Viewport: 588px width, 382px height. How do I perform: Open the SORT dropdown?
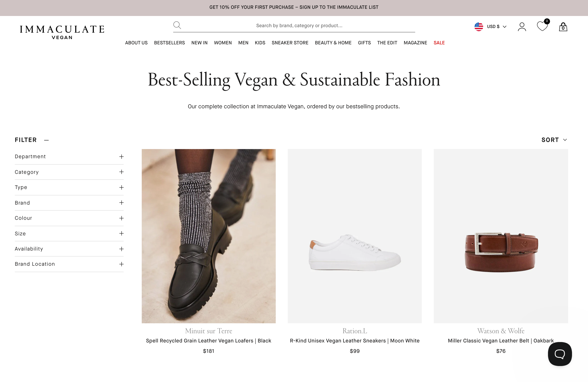point(554,140)
